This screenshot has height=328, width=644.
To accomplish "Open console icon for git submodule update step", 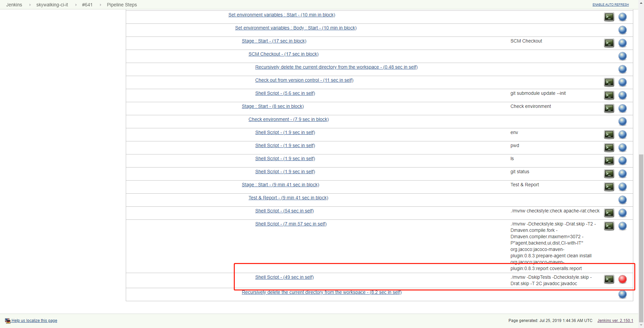I will [609, 95].
